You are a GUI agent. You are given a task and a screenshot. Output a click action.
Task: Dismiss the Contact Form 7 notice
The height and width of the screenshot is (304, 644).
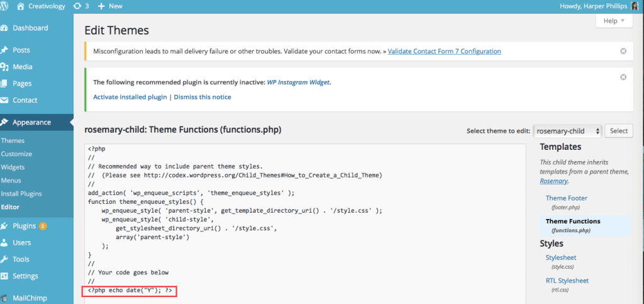coord(623,52)
